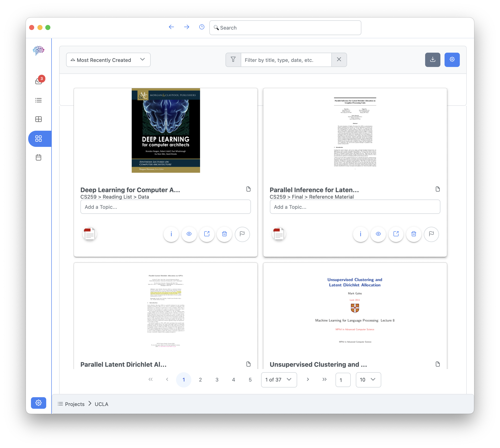
Task: Toggle preview eye on Deep Learning card
Action: point(189,234)
